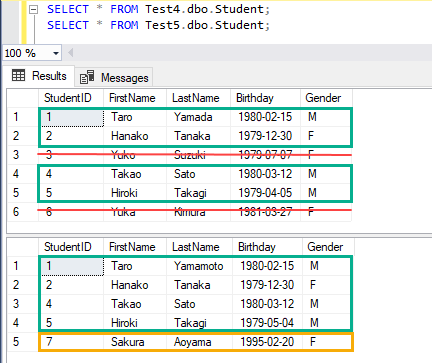The width and height of the screenshot is (432, 363).
Task: Select row header 5 in second grid
Action: tap(23, 342)
